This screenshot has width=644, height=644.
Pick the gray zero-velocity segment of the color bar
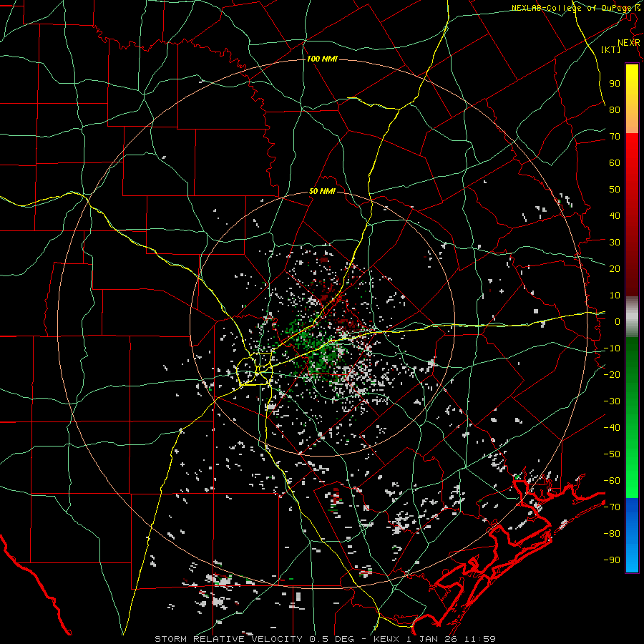pos(632,317)
